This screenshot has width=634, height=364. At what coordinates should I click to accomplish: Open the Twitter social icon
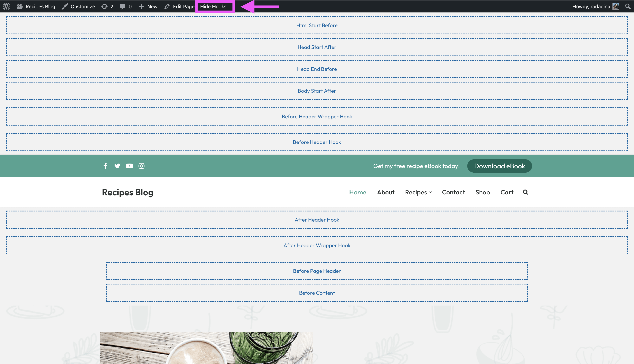(117, 166)
